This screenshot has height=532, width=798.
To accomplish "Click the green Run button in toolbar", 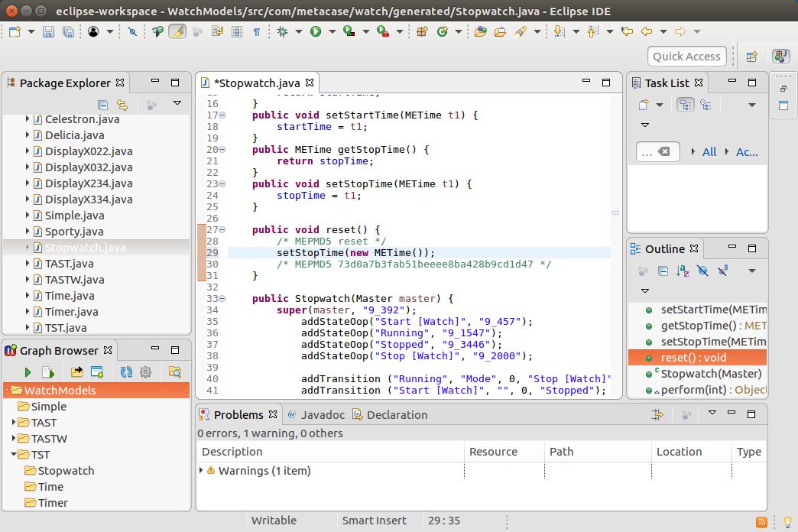I will [315, 31].
